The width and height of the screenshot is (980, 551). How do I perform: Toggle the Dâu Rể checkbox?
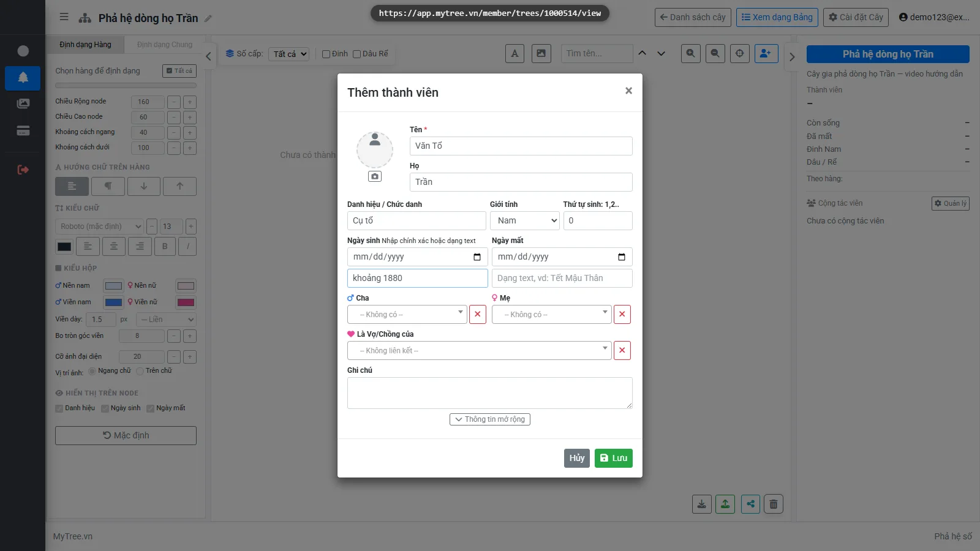tap(356, 54)
